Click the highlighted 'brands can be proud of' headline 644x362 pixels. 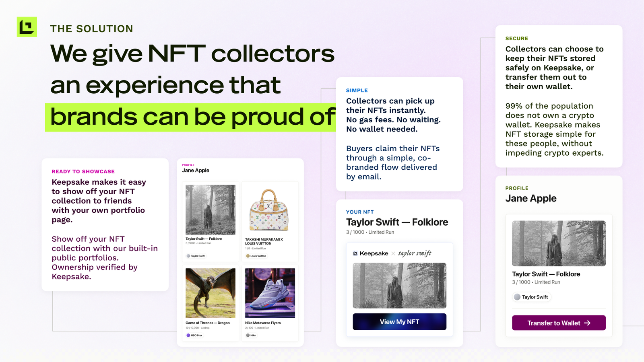(x=192, y=117)
